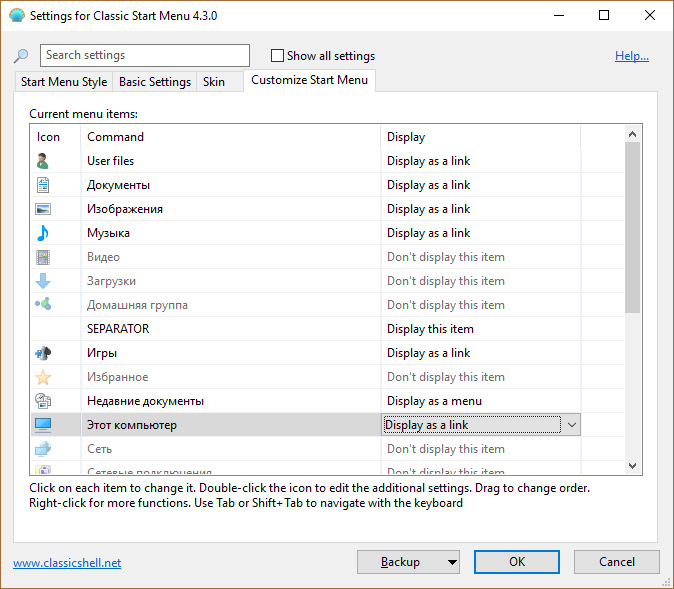674x589 pixels.
Task: Click the Загрузки download arrow icon
Action: coord(43,281)
